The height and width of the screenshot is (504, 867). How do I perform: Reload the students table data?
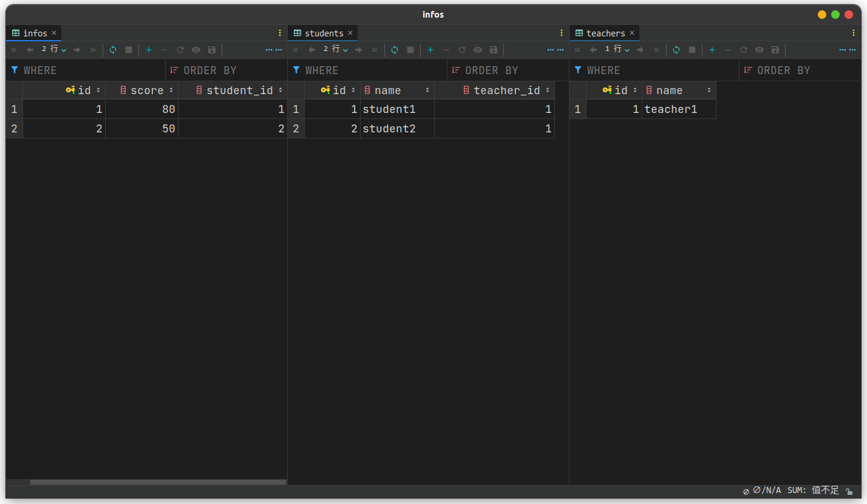[395, 50]
